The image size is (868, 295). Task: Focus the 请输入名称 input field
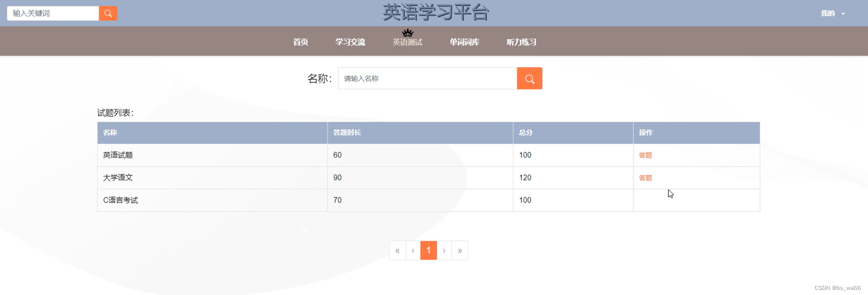[428, 78]
